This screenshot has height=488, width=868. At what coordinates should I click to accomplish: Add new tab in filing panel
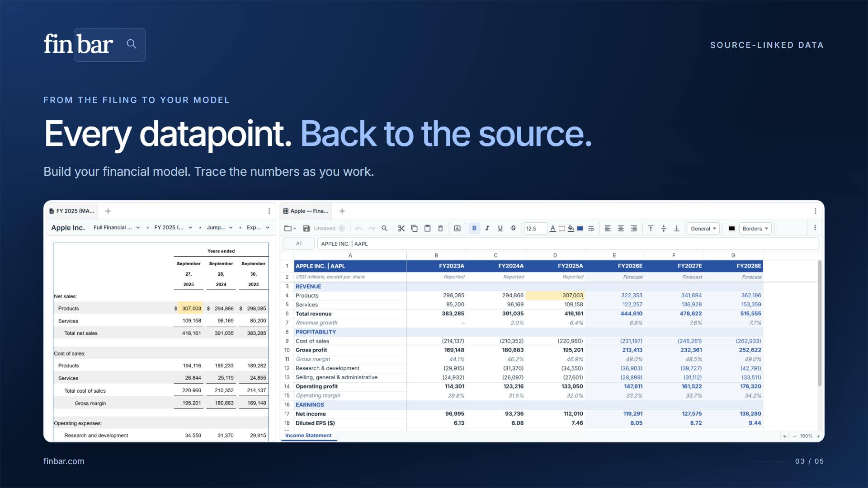(x=108, y=211)
